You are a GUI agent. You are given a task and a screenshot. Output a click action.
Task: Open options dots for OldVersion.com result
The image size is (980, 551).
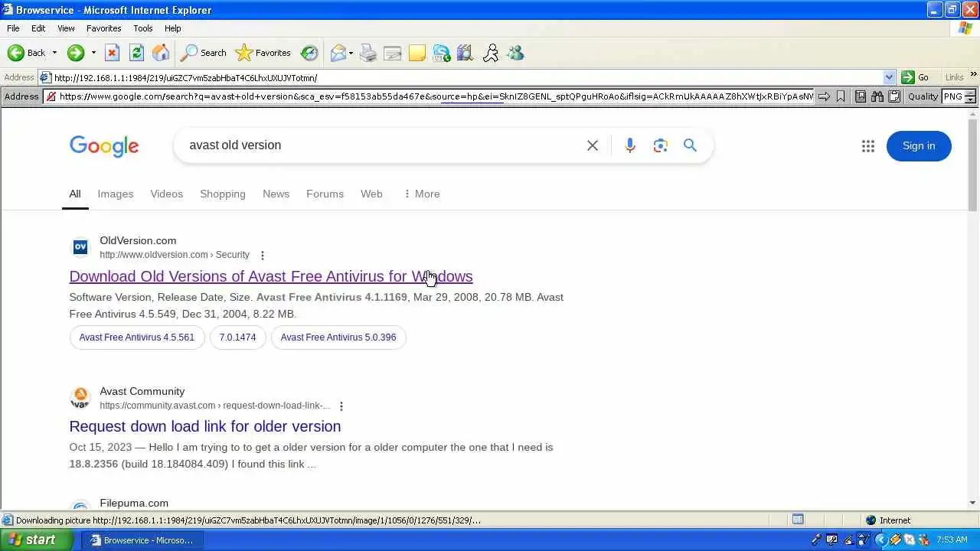[x=263, y=256]
